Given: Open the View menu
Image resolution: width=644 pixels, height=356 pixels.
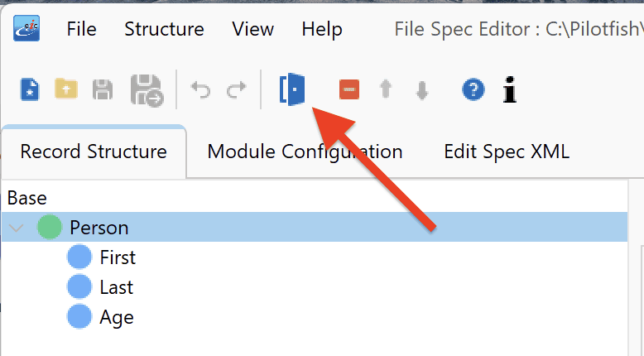Looking at the screenshot, I should pyautogui.click(x=252, y=29).
